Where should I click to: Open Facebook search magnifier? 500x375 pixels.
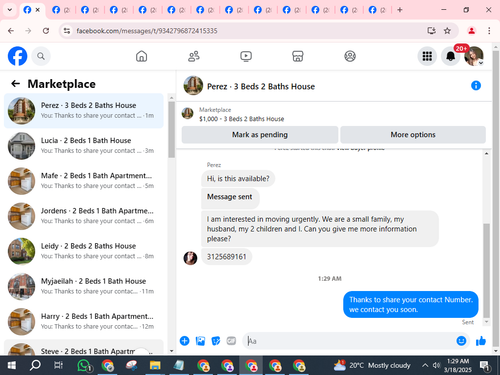click(x=41, y=56)
